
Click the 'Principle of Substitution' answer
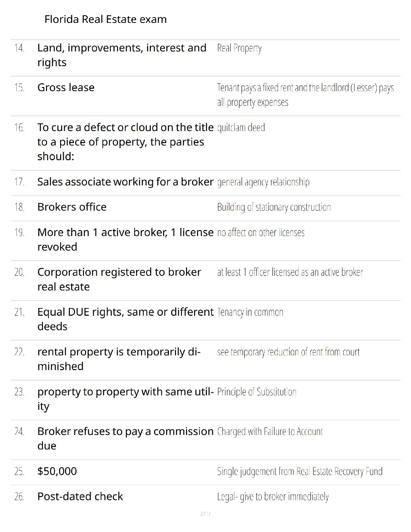[x=257, y=392]
